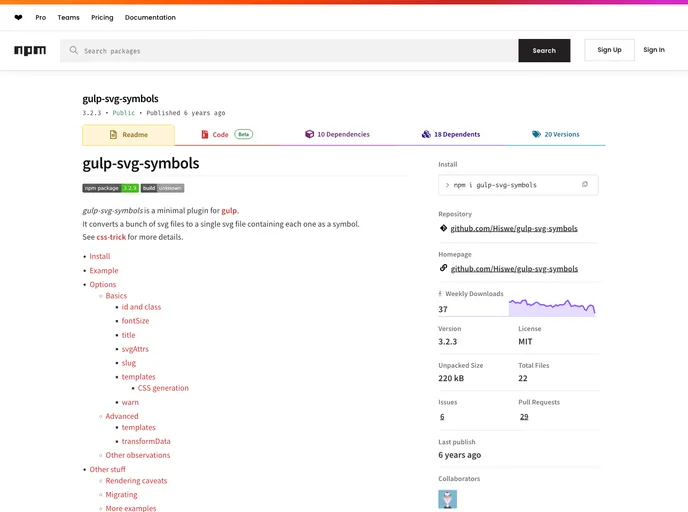
Task: Click the Code tab file icon
Action: [x=204, y=134]
